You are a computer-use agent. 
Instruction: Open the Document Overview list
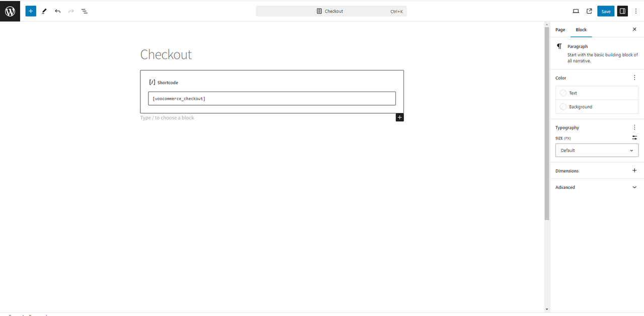(x=85, y=11)
